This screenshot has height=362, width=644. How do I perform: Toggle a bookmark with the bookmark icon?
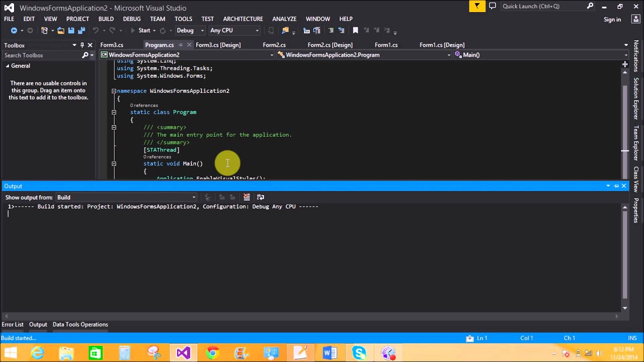[355, 31]
